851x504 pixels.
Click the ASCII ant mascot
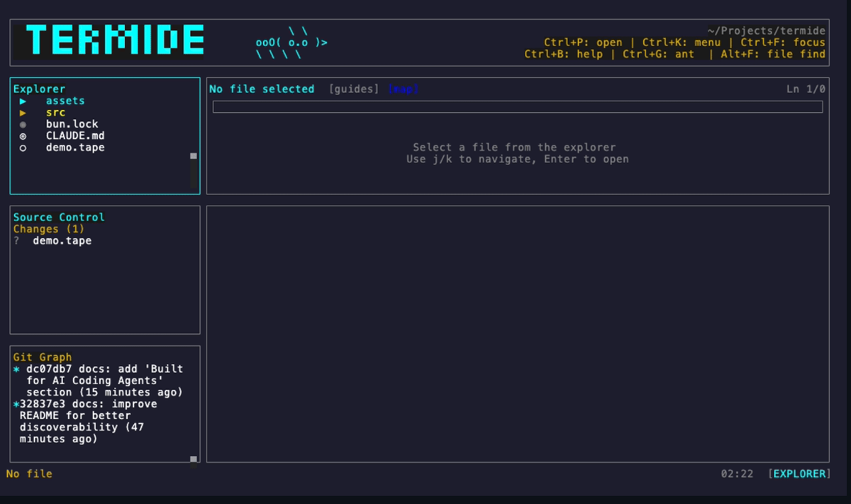click(x=291, y=43)
